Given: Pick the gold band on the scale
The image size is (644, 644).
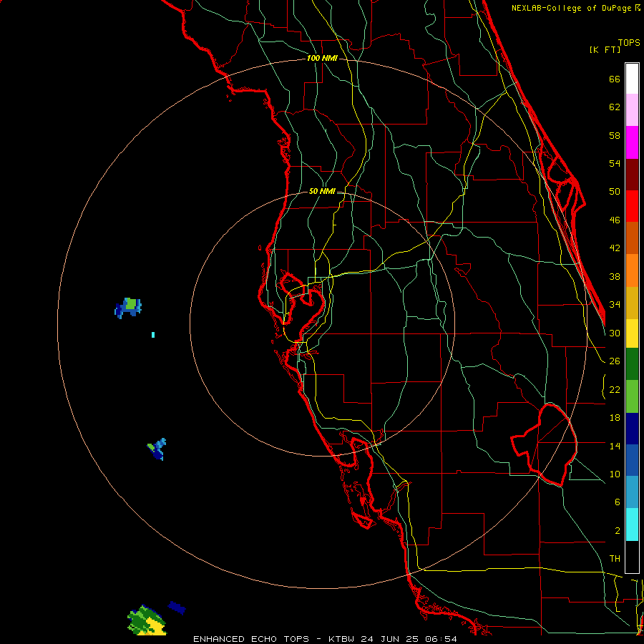Looking at the screenshot, I should (x=632, y=303).
